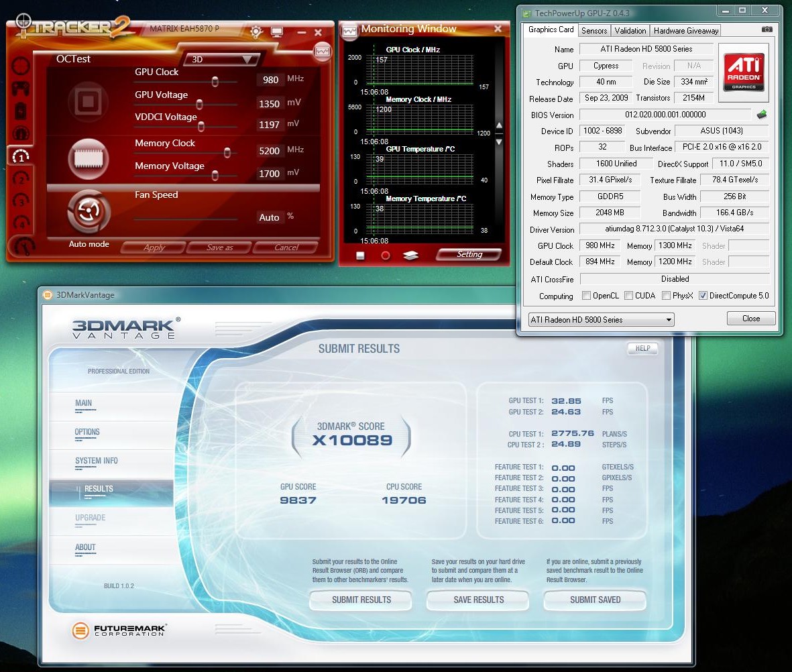Click the GPU-Z screenshot camera icon
The width and height of the screenshot is (792, 672).
[767, 30]
